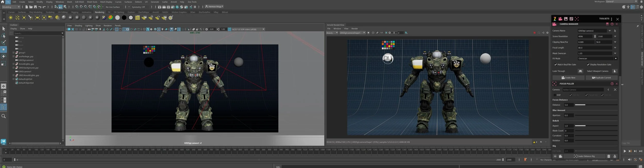Switch to the Poly Modeling shelf tab
Viewport: 644px width, 168px height.
36,12
